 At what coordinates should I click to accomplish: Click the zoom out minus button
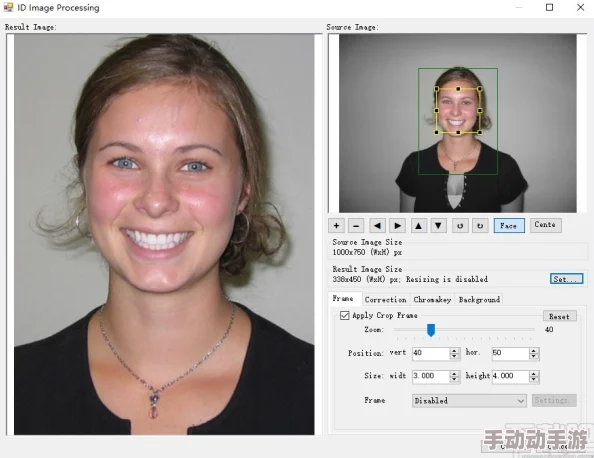click(x=356, y=226)
